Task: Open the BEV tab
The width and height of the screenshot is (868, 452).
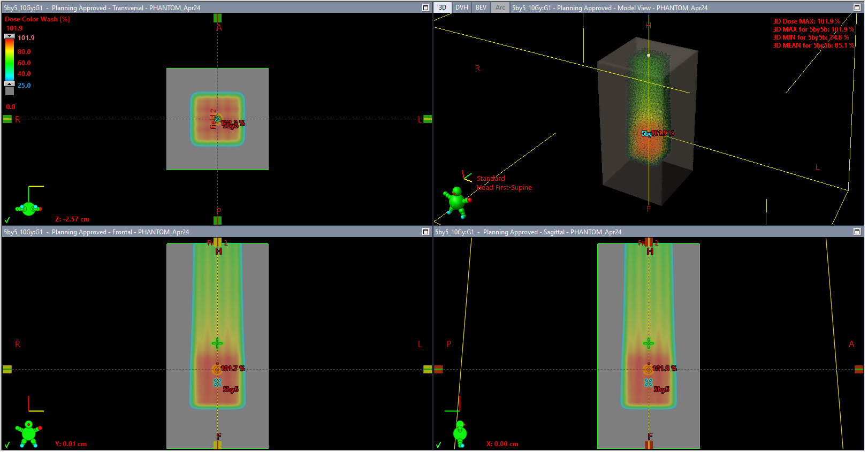Action: pyautogui.click(x=481, y=7)
